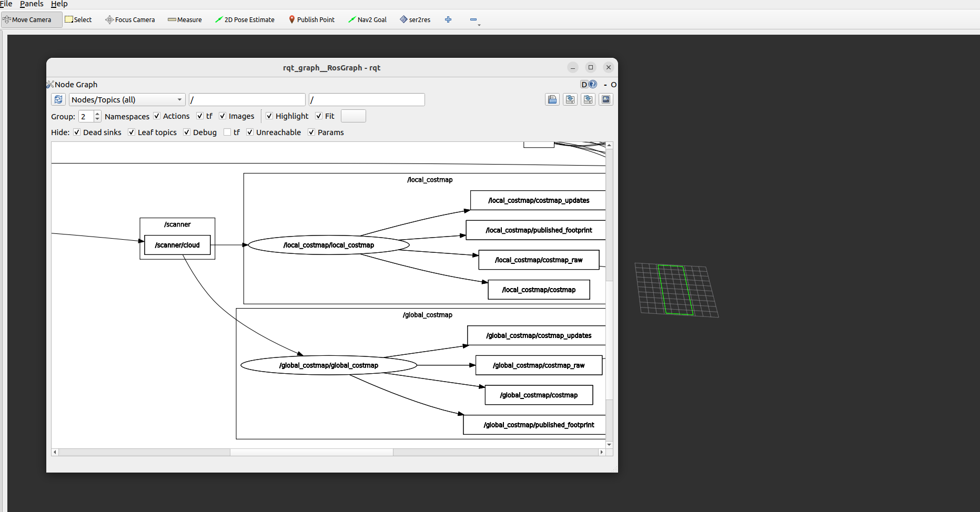980x512 pixels.
Task: Click the blank button beside Fit
Action: pos(353,116)
